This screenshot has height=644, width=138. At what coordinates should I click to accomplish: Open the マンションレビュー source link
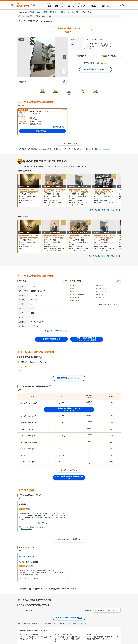pos(27,529)
